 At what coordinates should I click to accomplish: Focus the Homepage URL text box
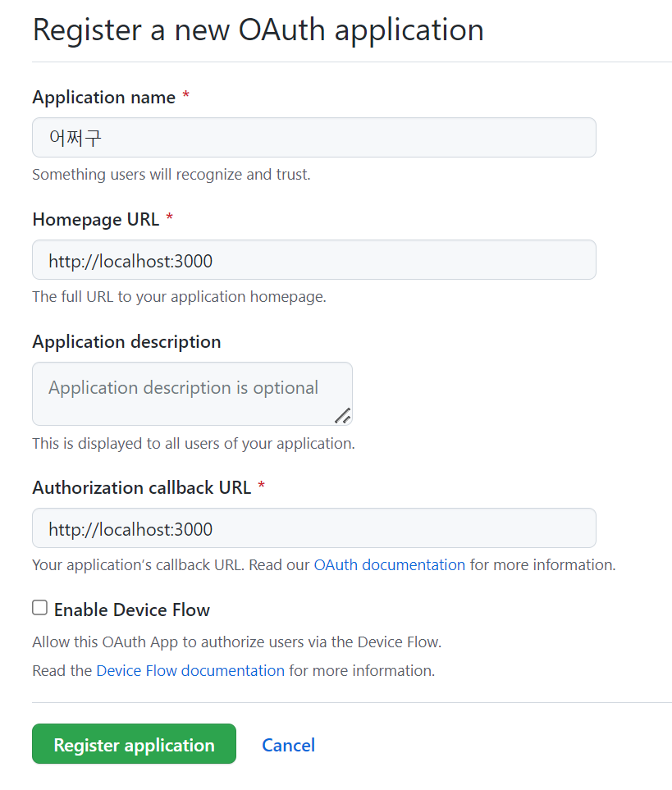tap(313, 260)
